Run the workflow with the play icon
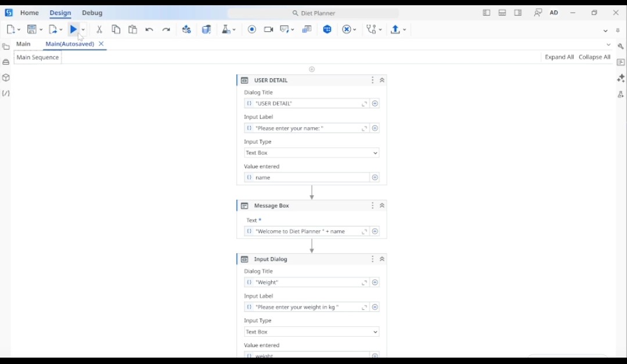 point(74,29)
